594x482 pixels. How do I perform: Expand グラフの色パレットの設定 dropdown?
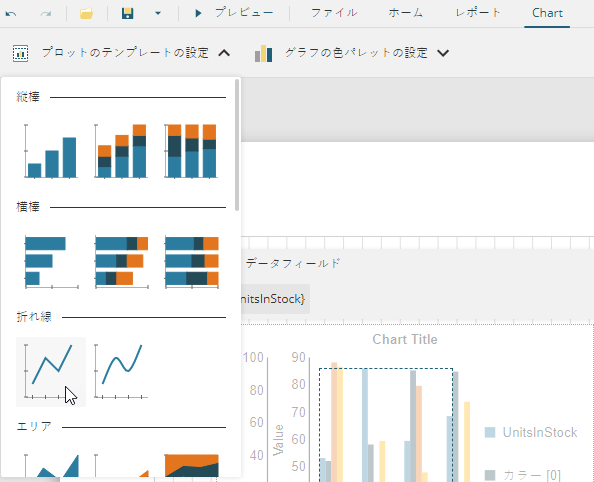(x=443, y=53)
